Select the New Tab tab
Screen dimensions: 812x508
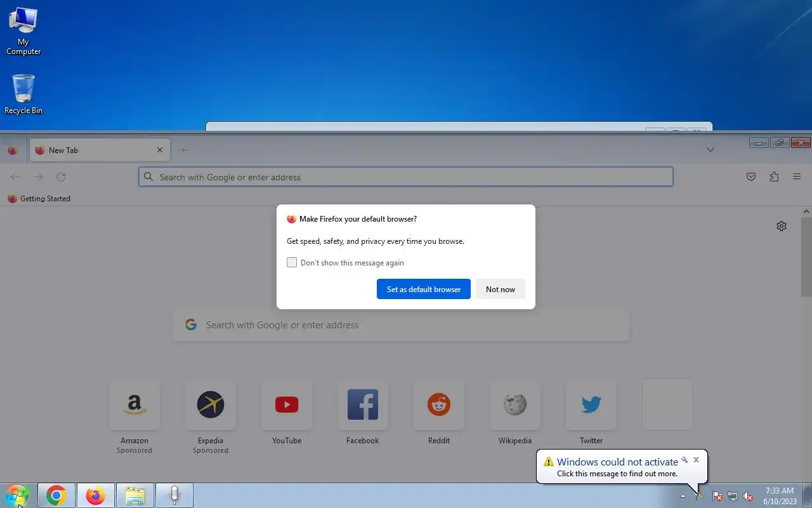(100, 150)
